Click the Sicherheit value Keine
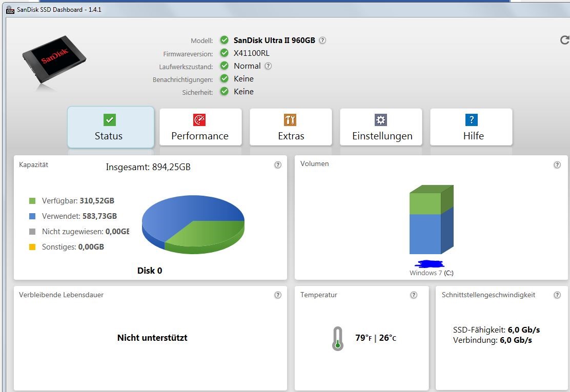Viewport: 570px width, 392px height. (x=243, y=92)
